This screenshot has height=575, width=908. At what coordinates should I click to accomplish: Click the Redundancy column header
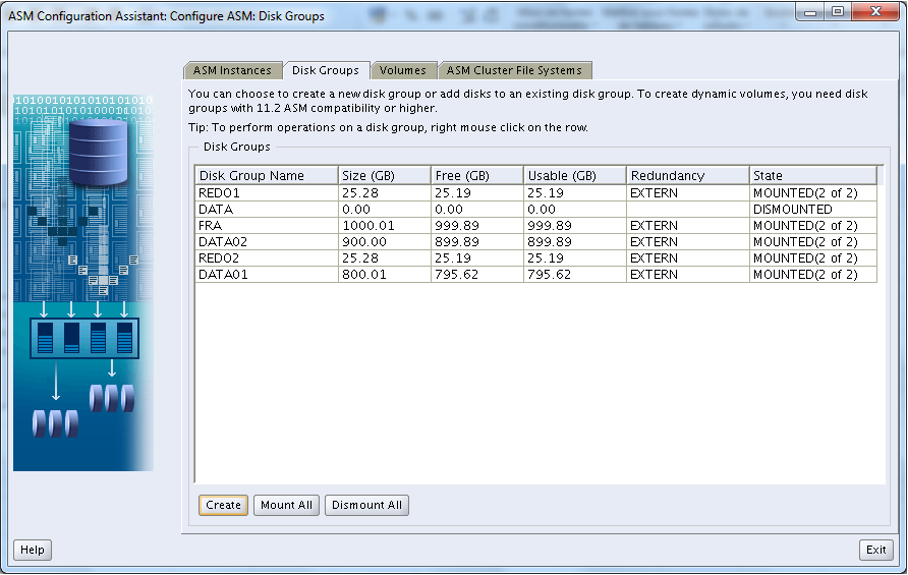688,175
